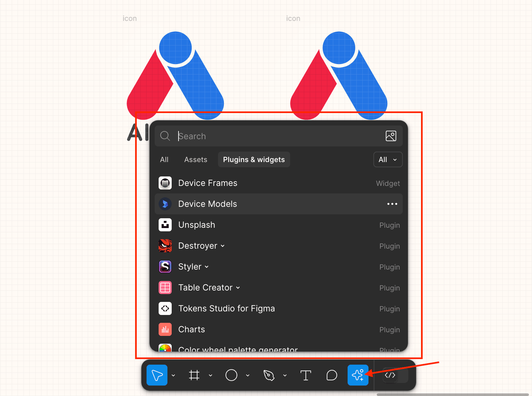
Task: Open Device Models more options
Action: pos(392,204)
